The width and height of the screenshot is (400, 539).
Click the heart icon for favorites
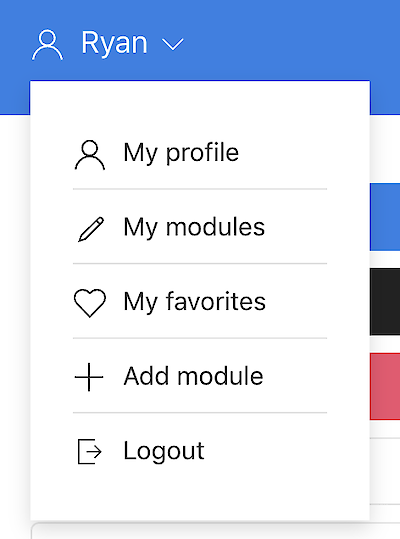click(x=90, y=303)
